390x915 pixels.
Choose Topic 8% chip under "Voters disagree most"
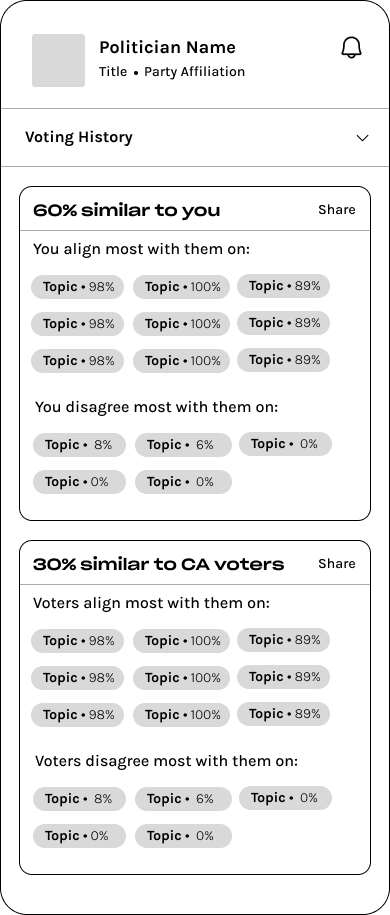[x=79, y=799]
